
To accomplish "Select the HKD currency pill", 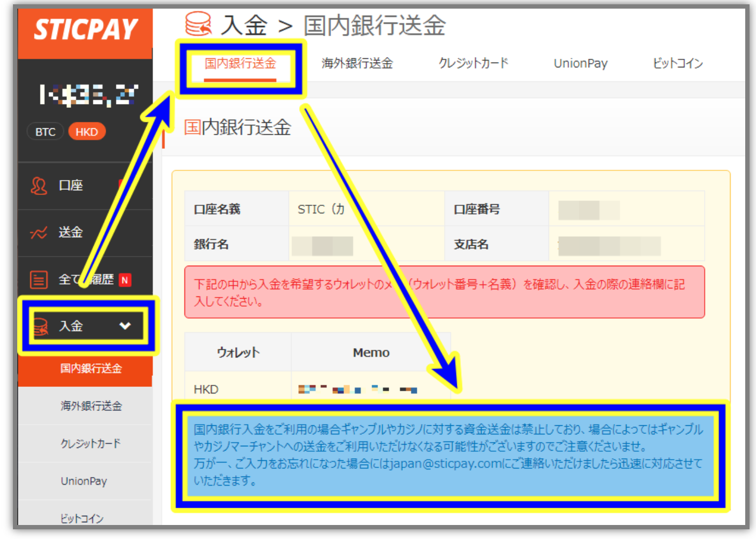I will (x=86, y=132).
